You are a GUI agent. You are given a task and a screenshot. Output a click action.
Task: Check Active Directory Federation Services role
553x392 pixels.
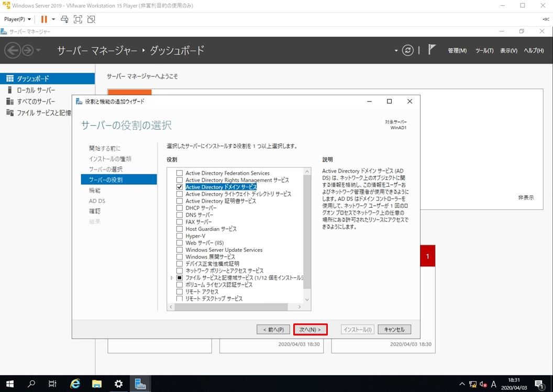[180, 173]
